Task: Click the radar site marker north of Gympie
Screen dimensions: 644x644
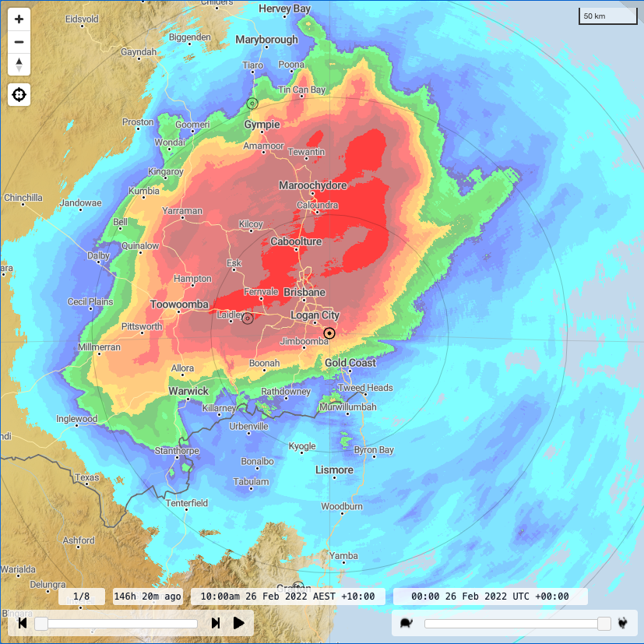Action: 252,104
